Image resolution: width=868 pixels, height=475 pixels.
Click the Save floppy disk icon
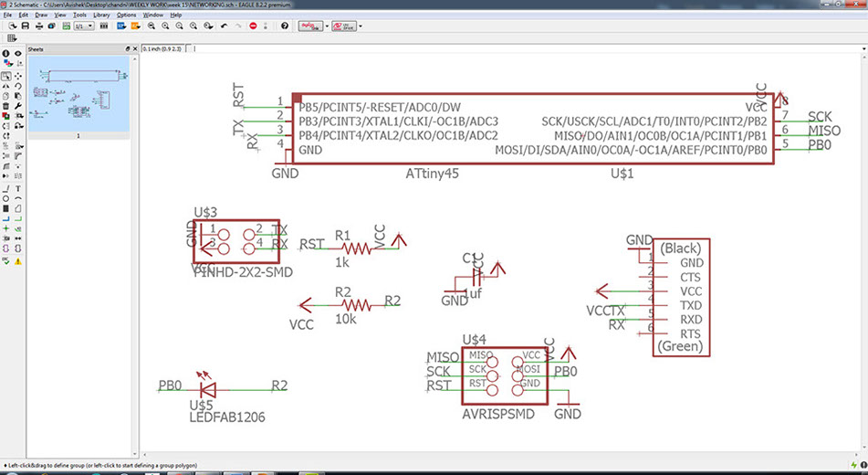(x=25, y=26)
